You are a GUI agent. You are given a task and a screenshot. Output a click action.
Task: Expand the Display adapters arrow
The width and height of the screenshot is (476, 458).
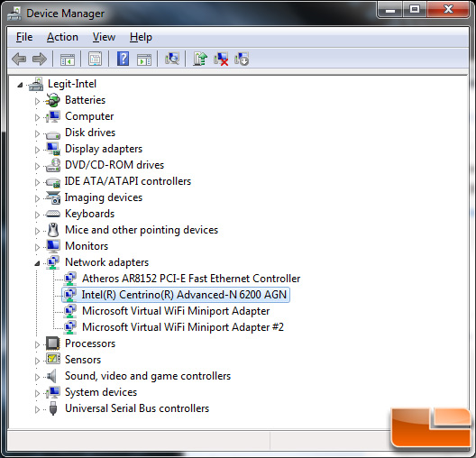[37, 150]
